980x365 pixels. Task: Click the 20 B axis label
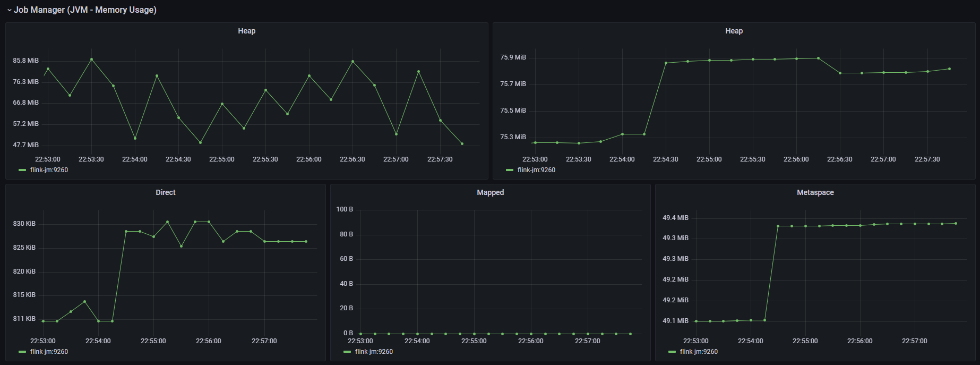tap(347, 308)
